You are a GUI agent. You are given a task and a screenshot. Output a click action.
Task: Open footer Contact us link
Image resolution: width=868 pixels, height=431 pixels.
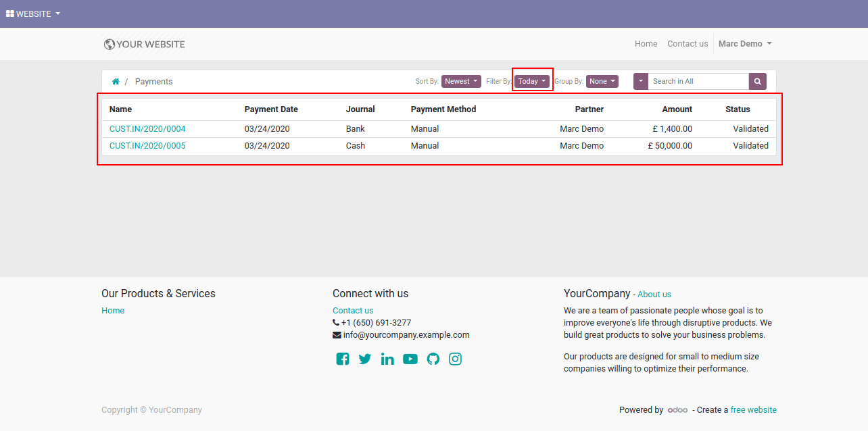(353, 311)
